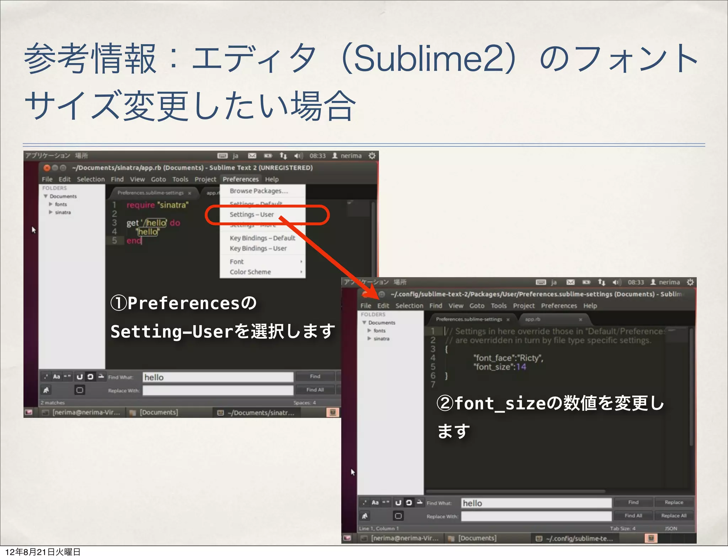728x560 pixels.
Task: Click Replace button in Preferences settings window
Action: (x=674, y=502)
